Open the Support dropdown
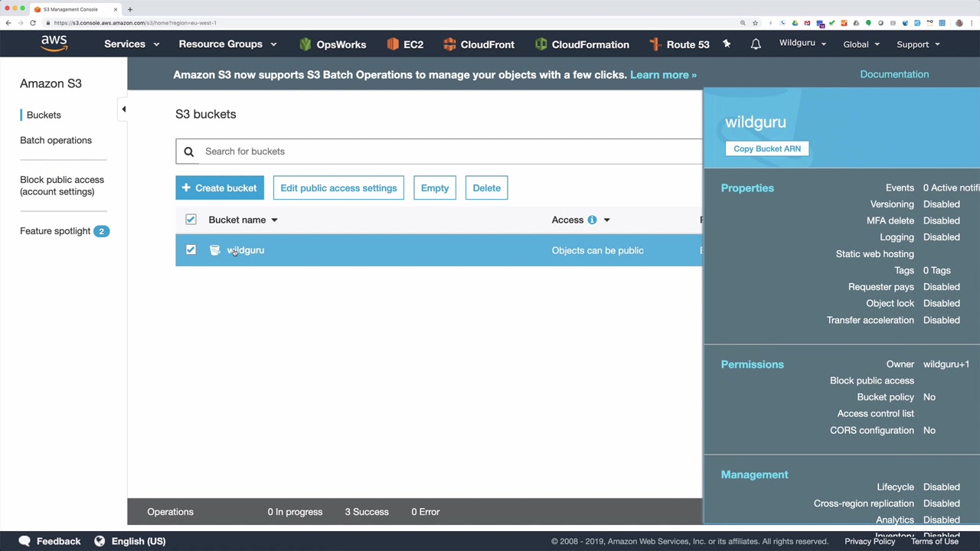 [x=918, y=44]
